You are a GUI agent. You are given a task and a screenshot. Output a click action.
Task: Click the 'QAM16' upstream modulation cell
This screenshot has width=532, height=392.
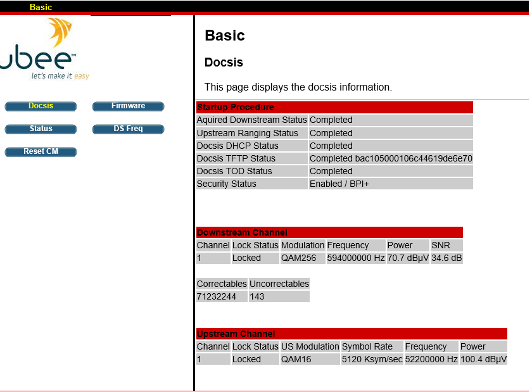pos(310,359)
